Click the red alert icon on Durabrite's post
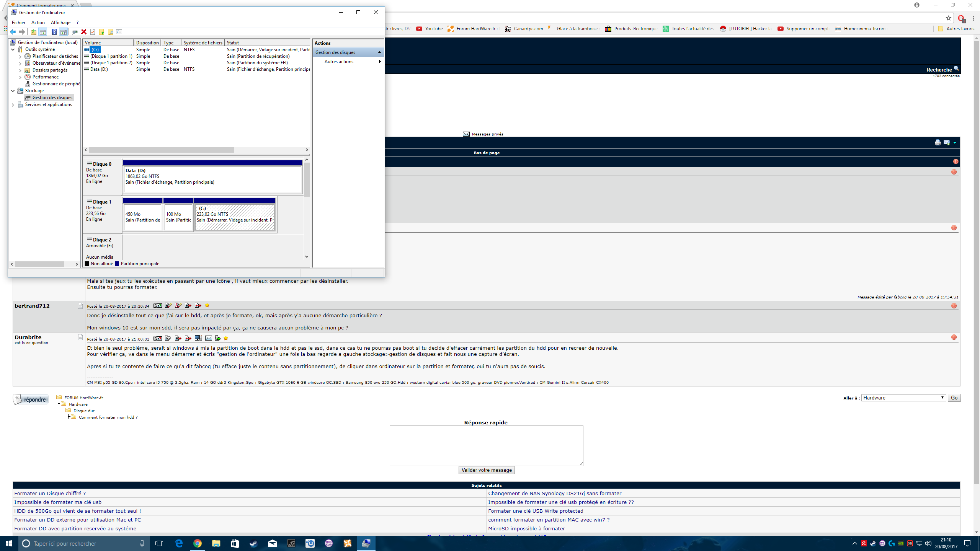 (x=954, y=337)
